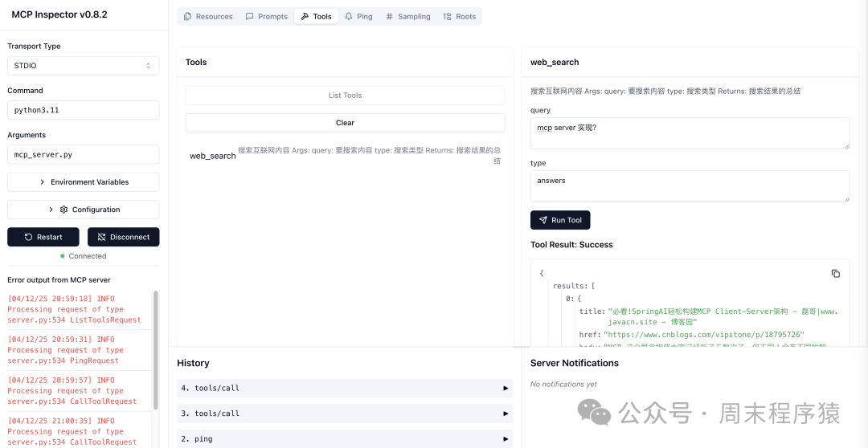Expand the Configuration section

(83, 210)
